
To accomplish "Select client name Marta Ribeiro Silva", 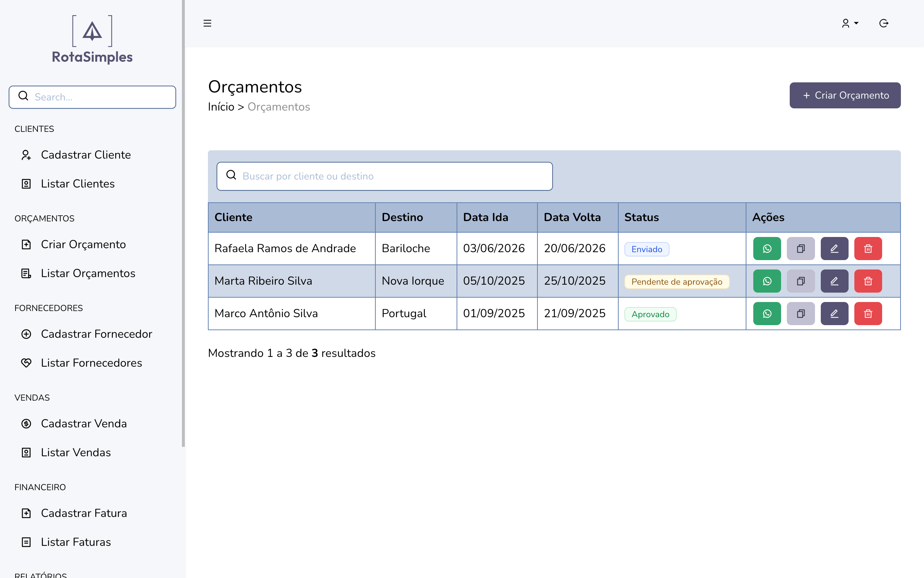I will [263, 281].
